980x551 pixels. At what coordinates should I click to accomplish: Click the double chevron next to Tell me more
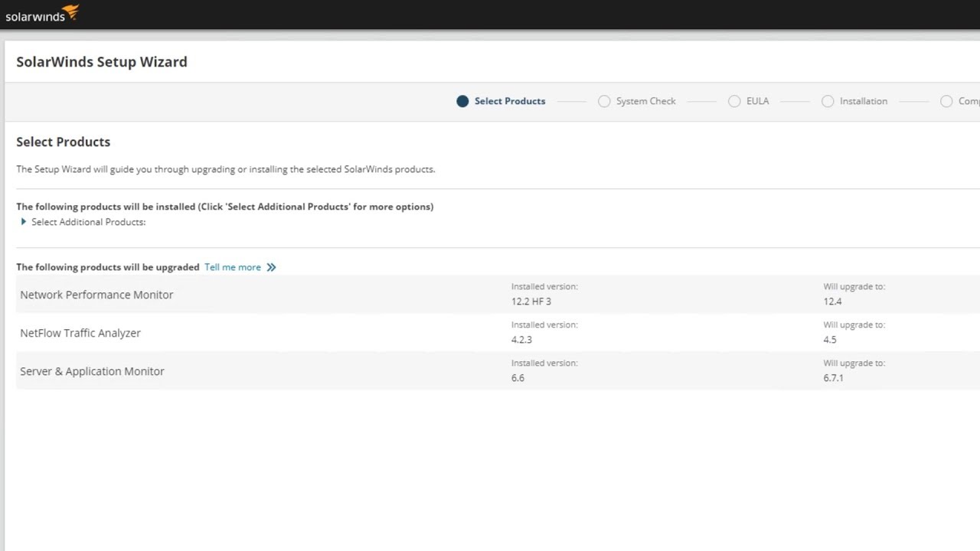pyautogui.click(x=271, y=267)
